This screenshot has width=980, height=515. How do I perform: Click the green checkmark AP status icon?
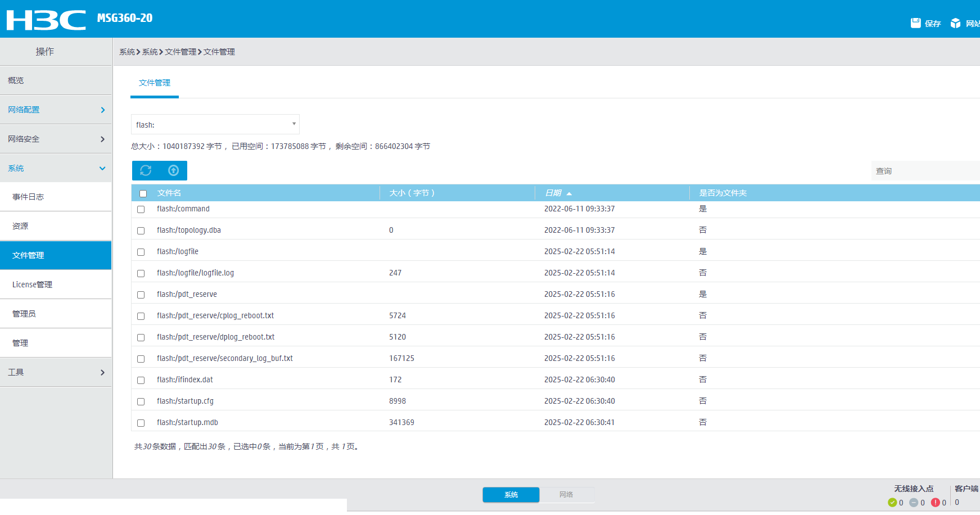pos(892,503)
